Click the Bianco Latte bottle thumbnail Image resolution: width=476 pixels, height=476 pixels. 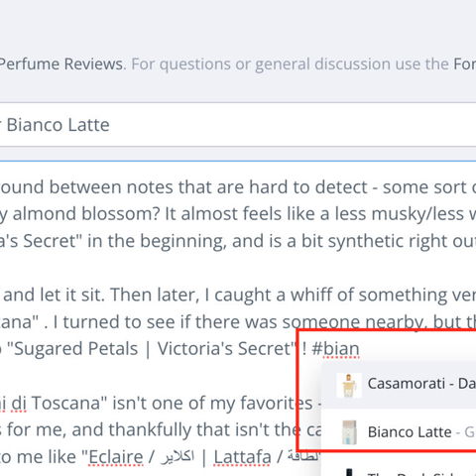349,432
